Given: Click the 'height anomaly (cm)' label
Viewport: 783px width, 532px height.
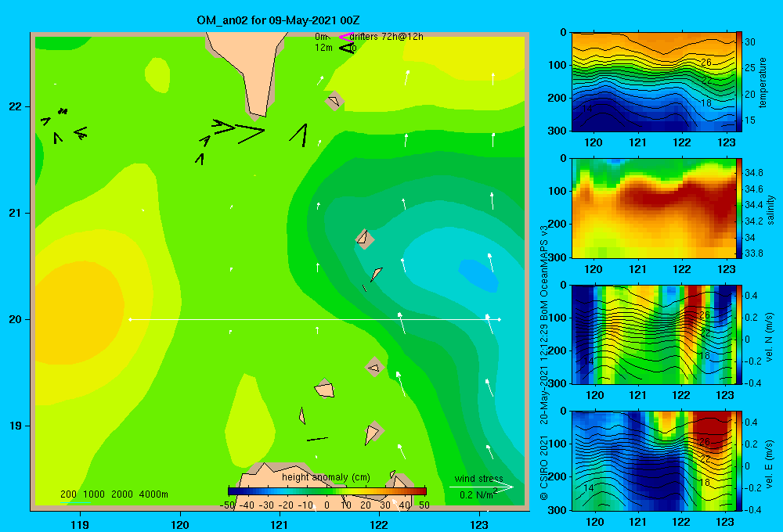Looking at the screenshot, I should [326, 477].
